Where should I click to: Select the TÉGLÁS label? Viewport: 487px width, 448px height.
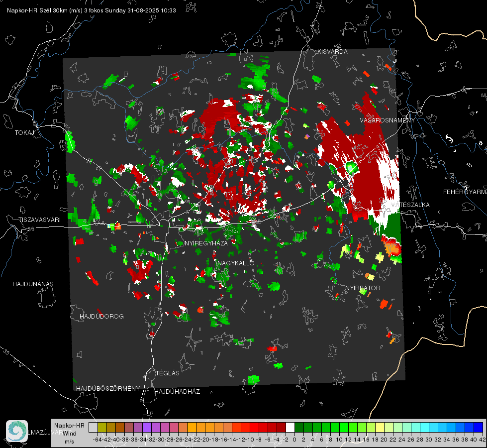click(x=168, y=373)
